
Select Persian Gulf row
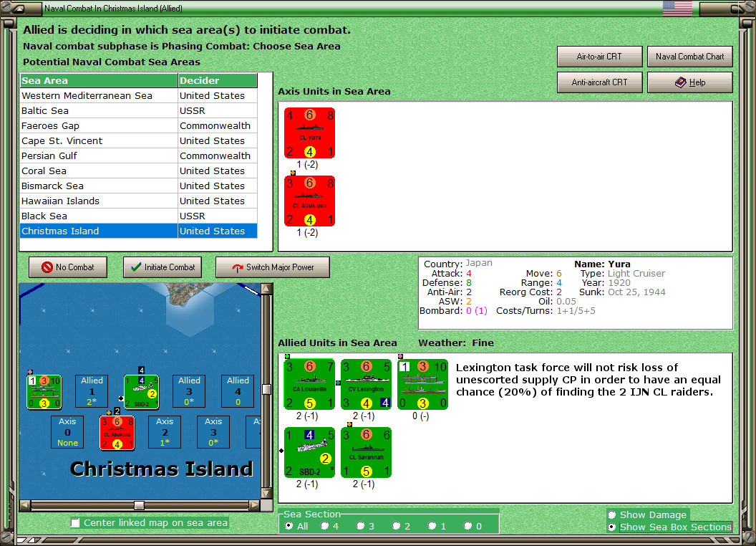point(139,155)
